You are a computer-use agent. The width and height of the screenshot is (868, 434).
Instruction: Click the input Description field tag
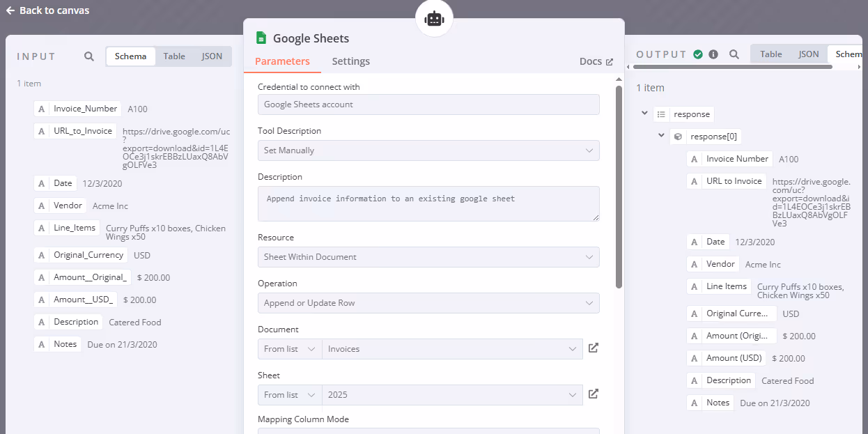(68, 322)
